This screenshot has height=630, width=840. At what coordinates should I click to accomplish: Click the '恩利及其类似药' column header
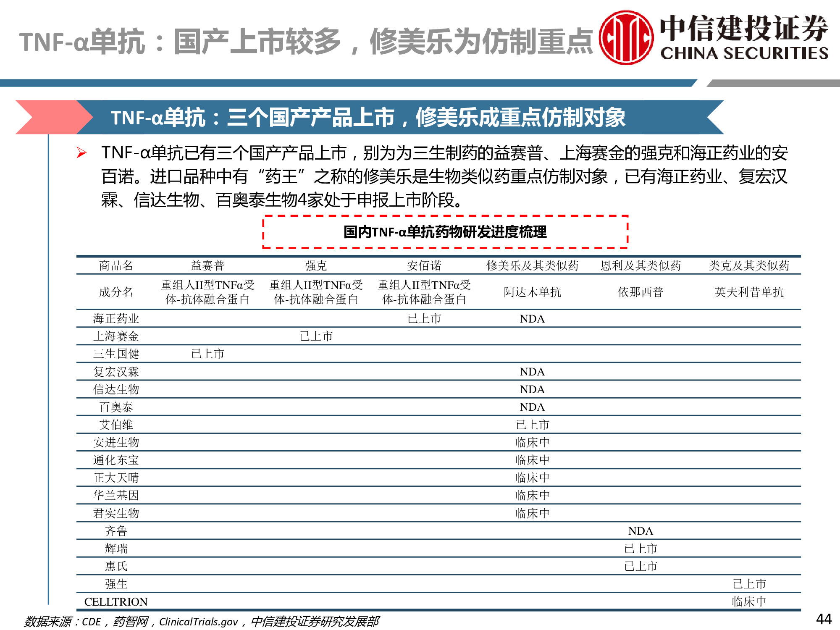point(640,265)
